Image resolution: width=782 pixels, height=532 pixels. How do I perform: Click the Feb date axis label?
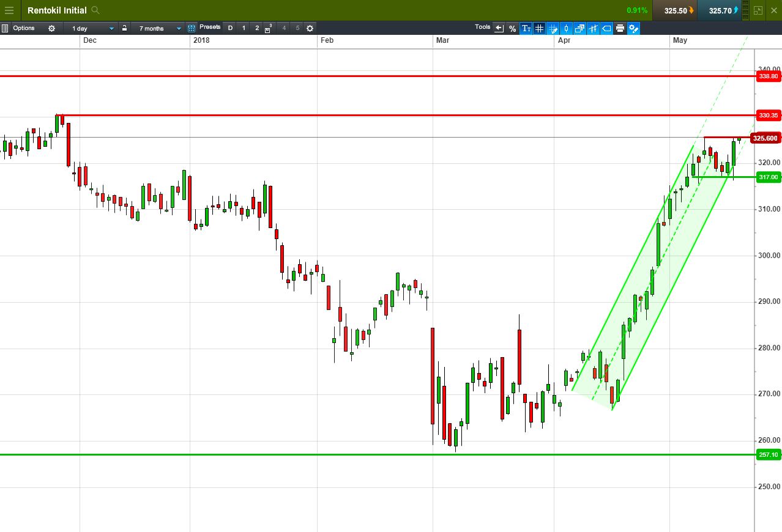pyautogui.click(x=327, y=40)
